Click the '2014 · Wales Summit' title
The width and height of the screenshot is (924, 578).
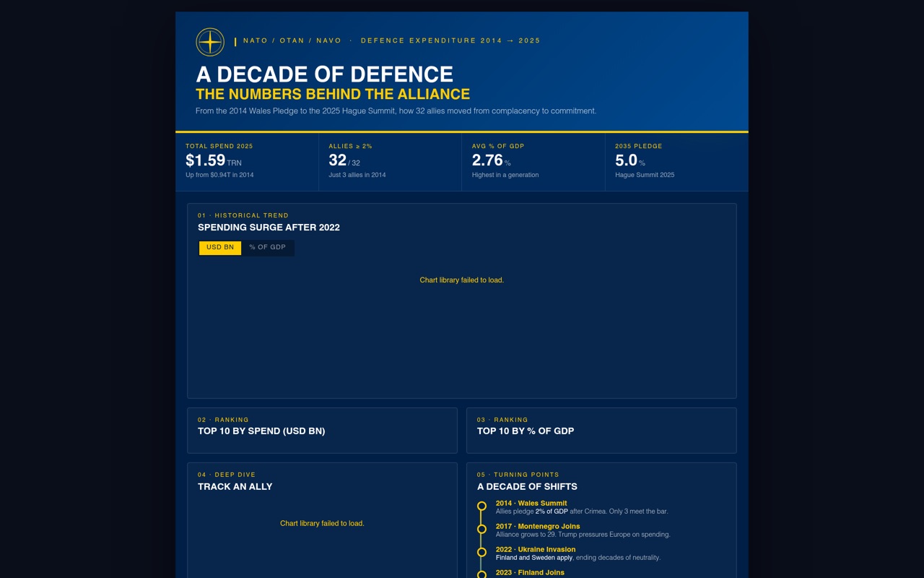tap(531, 503)
